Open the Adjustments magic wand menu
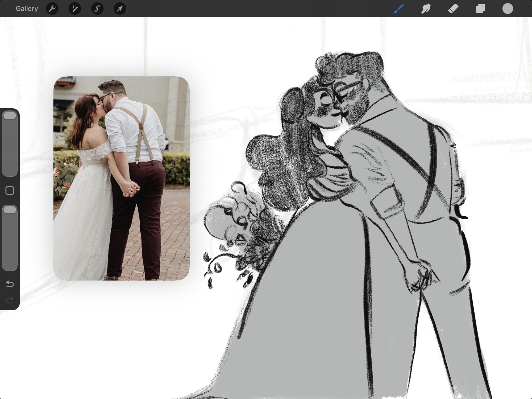Screen dimensions: 532x399 [75, 9]
